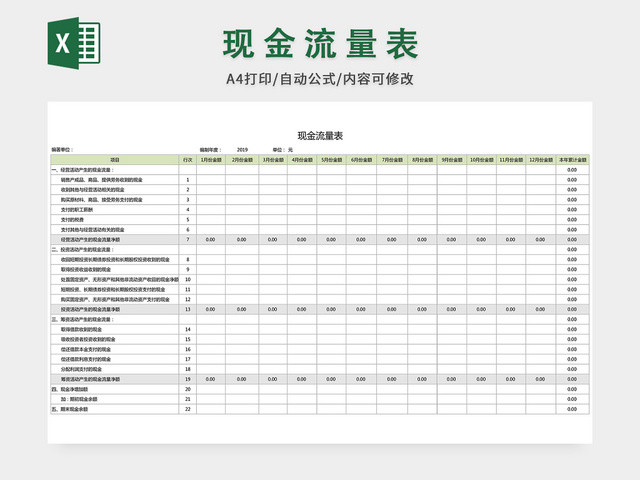Click line number 12 in 行次 column
The width and height of the screenshot is (640, 480).
(x=188, y=300)
